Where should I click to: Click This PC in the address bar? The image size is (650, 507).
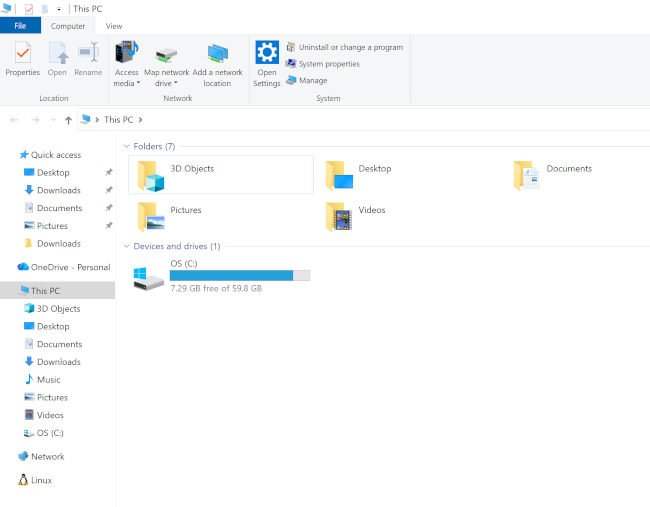pyautogui.click(x=119, y=120)
